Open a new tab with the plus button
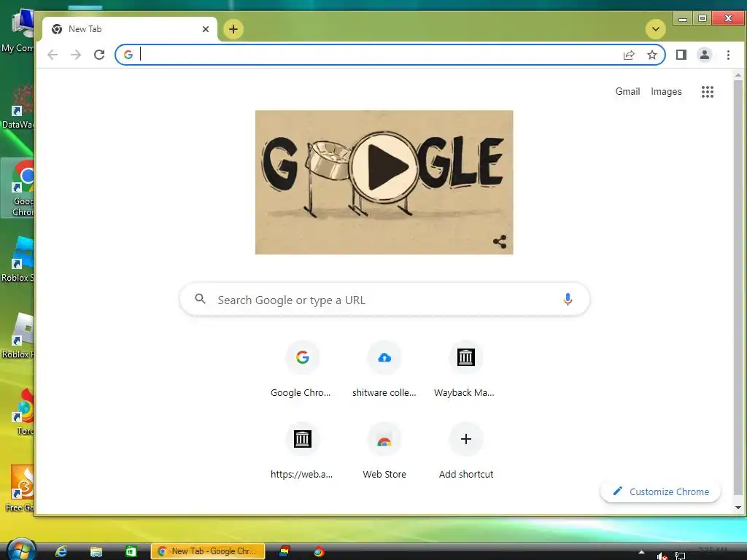This screenshot has height=560, width=747. click(233, 29)
